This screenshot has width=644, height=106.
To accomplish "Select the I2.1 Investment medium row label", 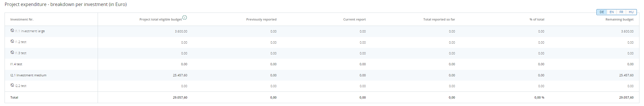I will point(28,75).
